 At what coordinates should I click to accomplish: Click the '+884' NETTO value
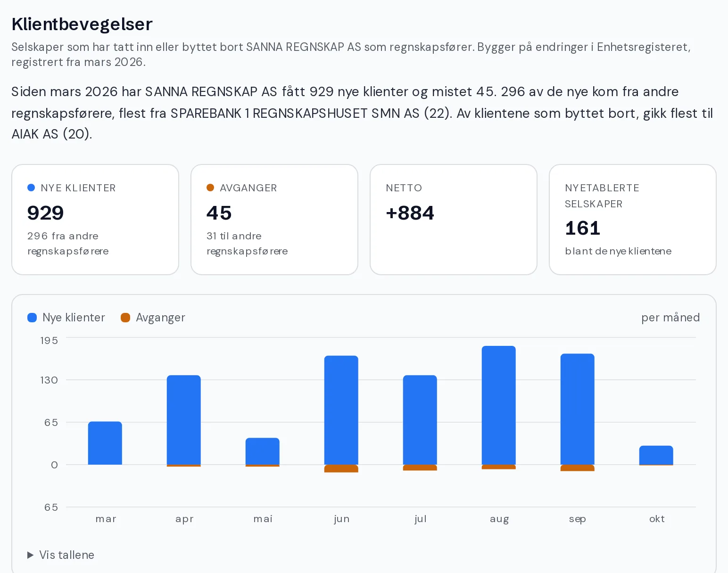coord(410,213)
